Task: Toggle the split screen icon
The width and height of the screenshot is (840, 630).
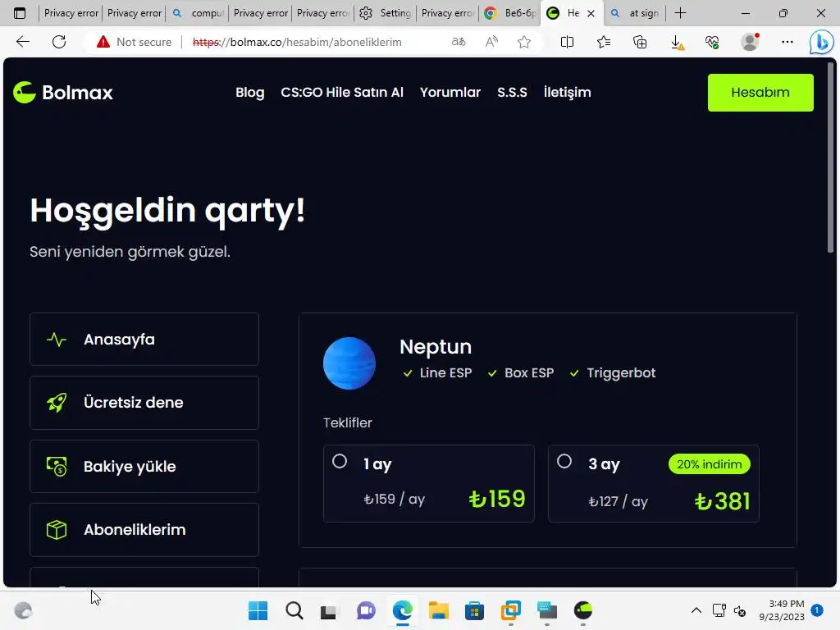Action: pos(567,42)
